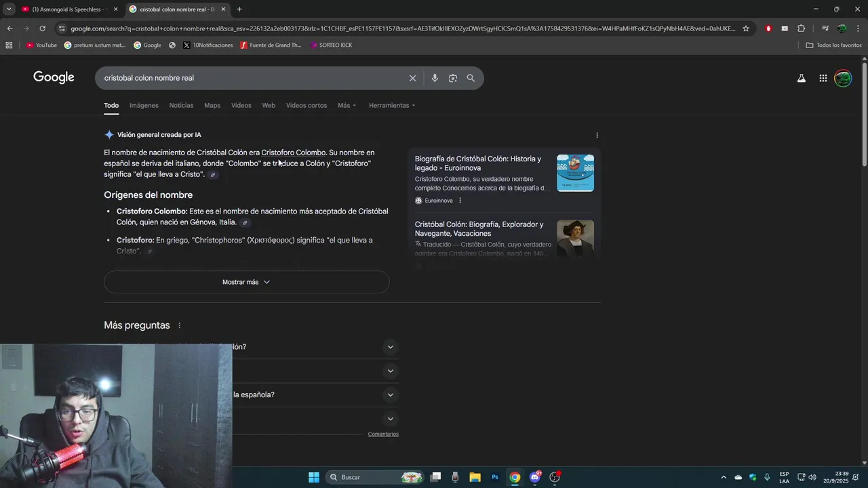This screenshot has height=488, width=868.
Task: Open the taskbar volume control
Action: [812, 477]
